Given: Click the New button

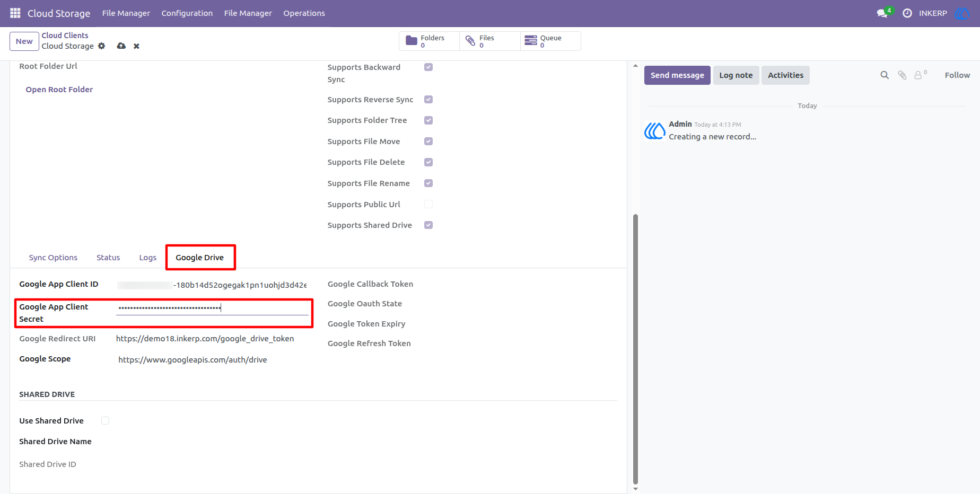Looking at the screenshot, I should 24,41.
